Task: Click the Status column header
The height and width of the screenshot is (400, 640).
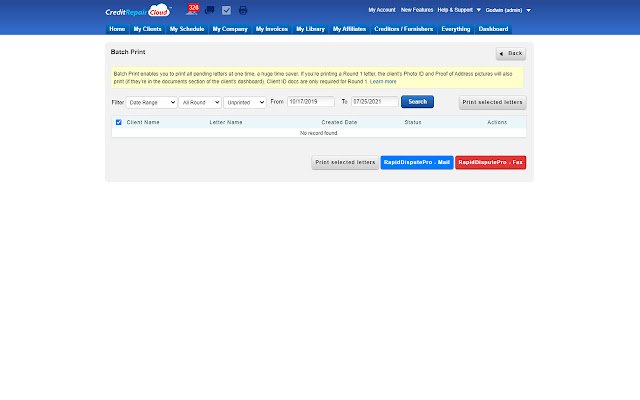Action: click(413, 122)
